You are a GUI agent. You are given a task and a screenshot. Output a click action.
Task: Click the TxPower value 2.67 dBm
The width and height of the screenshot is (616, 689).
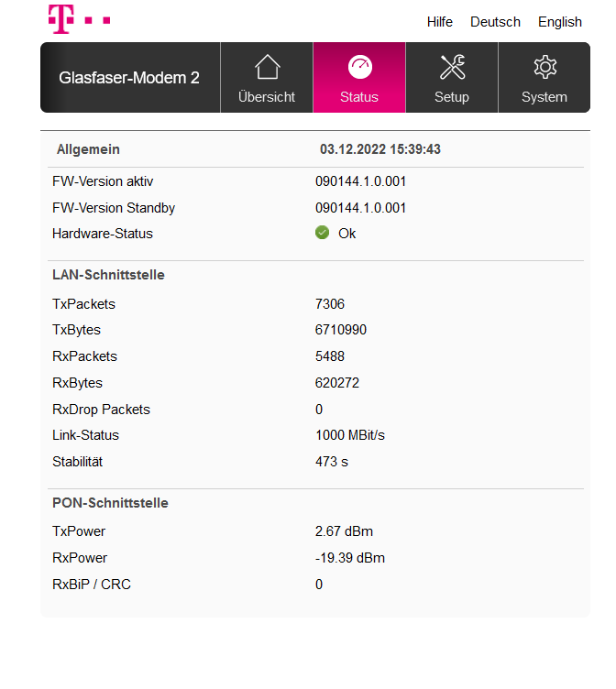[344, 531]
